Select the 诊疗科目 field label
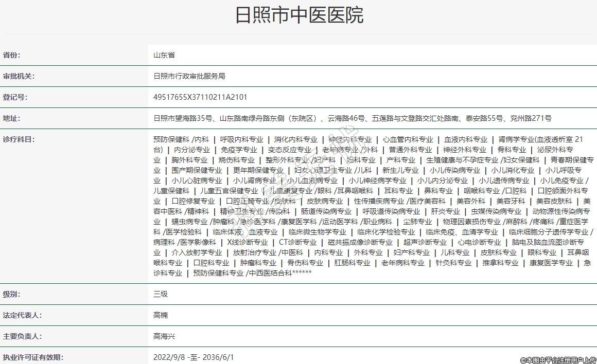Viewport: 597px width, 364px height. [19, 139]
